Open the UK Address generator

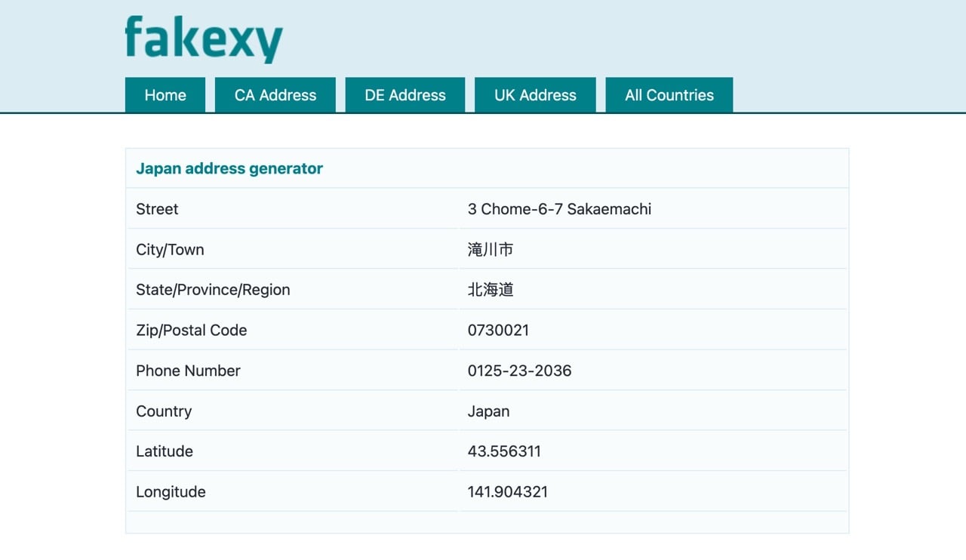(535, 95)
